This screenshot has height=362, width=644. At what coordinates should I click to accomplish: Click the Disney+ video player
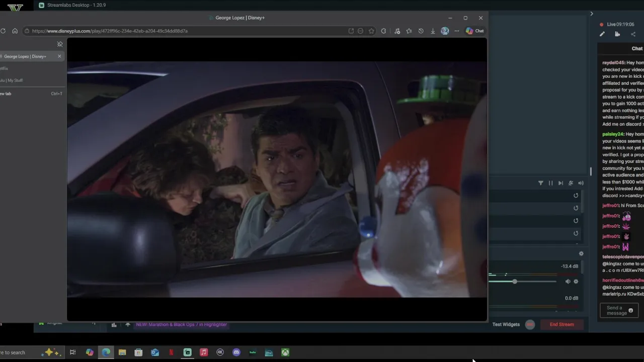[x=277, y=179]
